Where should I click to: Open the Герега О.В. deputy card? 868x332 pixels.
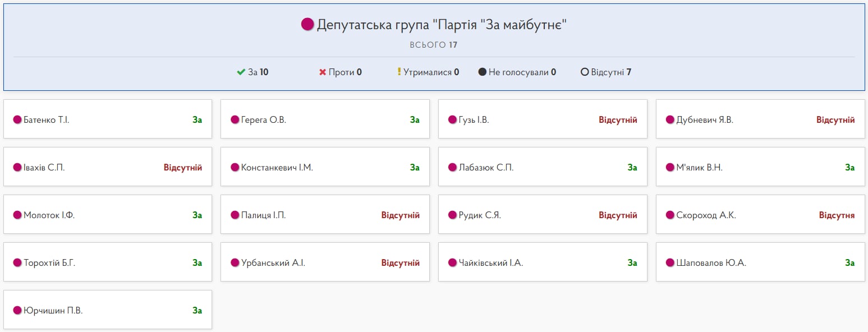(325, 119)
